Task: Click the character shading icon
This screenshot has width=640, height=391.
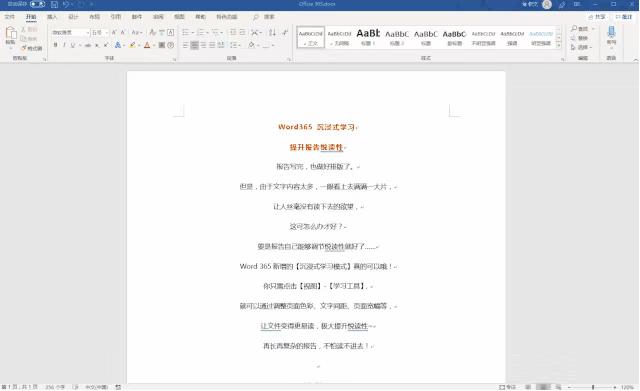Action: (x=162, y=45)
